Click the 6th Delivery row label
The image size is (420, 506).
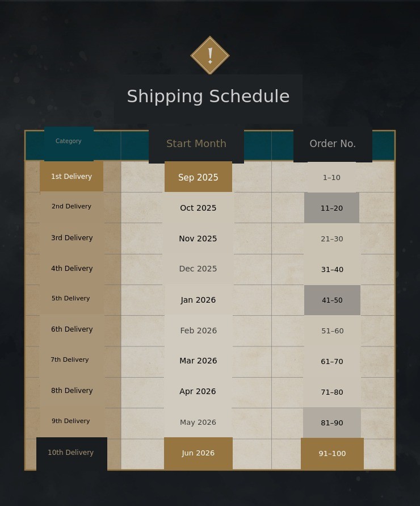[x=72, y=329]
